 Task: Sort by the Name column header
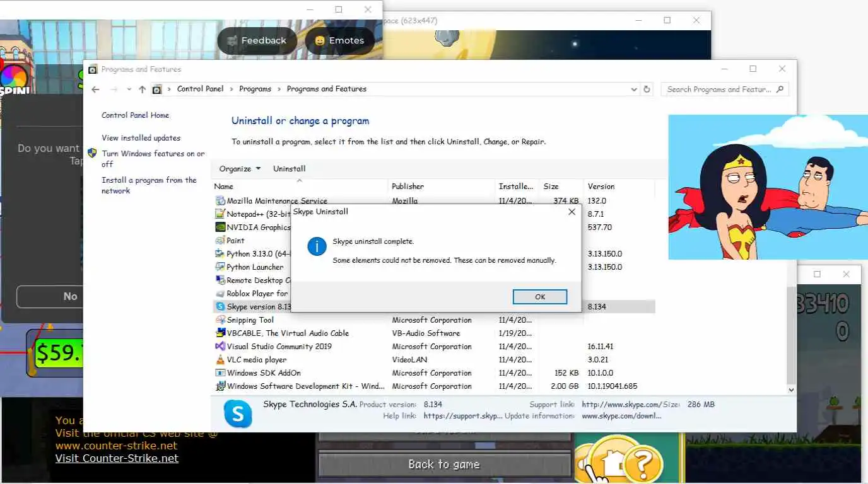(x=300, y=187)
